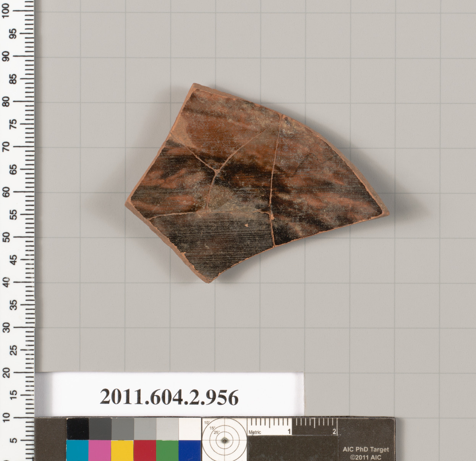Click the 75 mark on vertical ruler
This screenshot has height=461, width=476.
(x=13, y=124)
